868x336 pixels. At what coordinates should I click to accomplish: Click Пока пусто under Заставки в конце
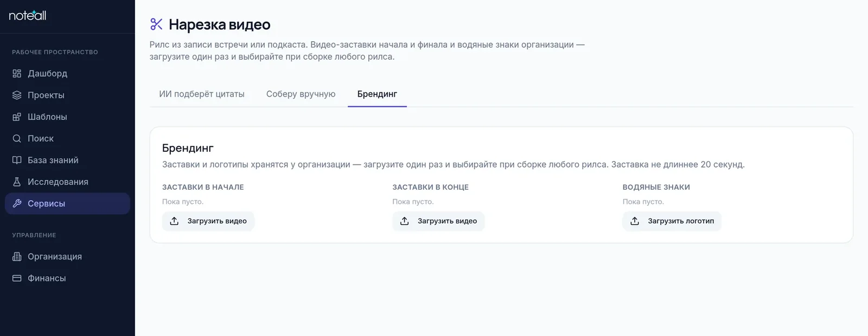pyautogui.click(x=413, y=202)
